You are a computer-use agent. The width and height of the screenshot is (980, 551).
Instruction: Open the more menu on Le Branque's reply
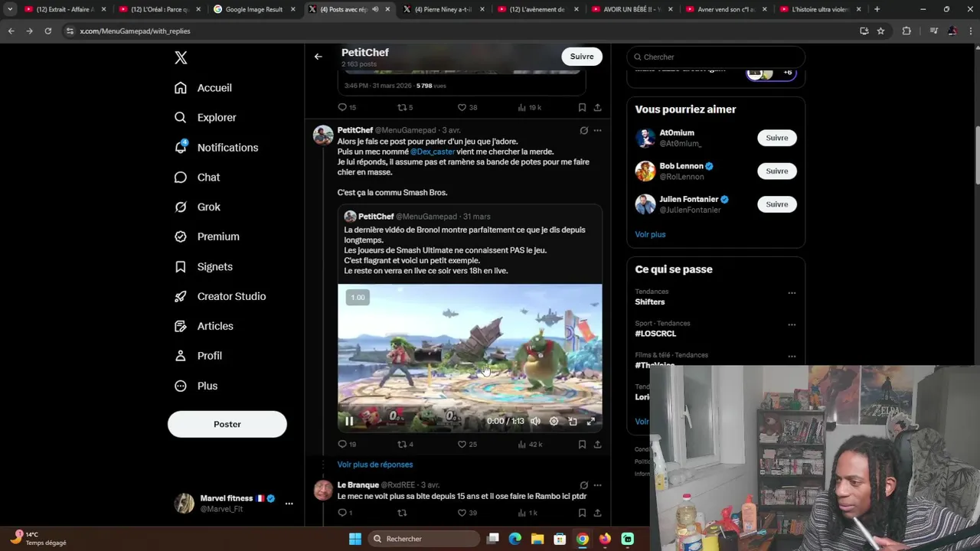point(597,485)
